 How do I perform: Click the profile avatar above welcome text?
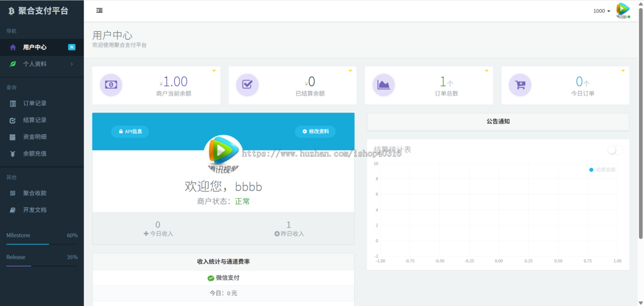[224, 154]
